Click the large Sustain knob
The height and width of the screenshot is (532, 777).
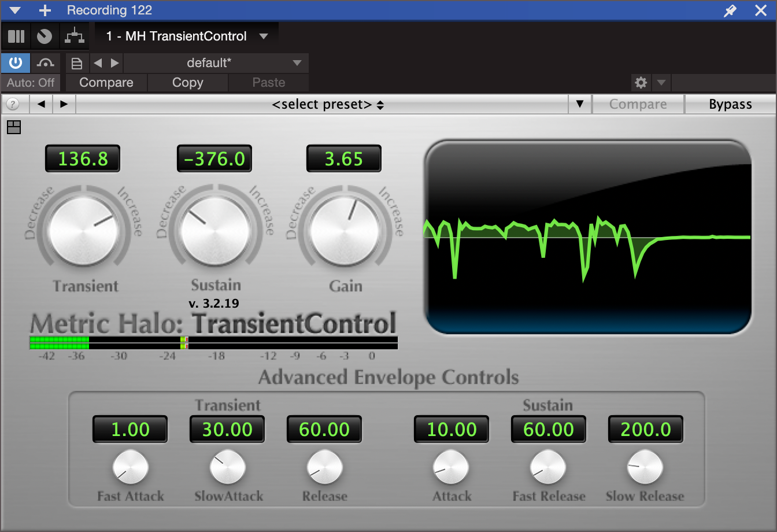coord(215,231)
